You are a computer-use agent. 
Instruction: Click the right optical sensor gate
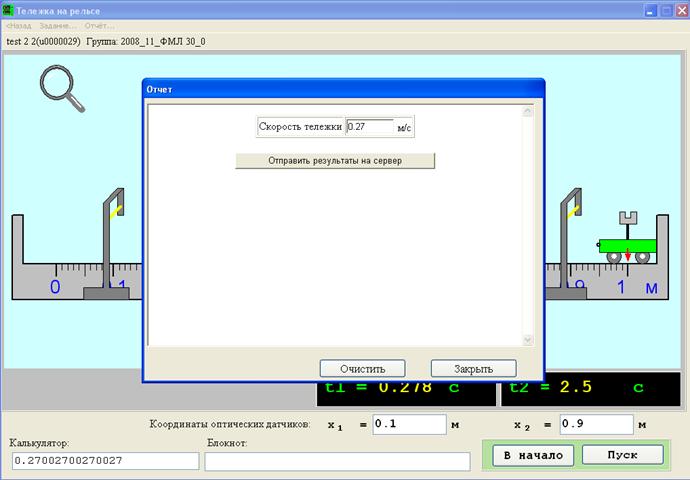click(x=569, y=244)
